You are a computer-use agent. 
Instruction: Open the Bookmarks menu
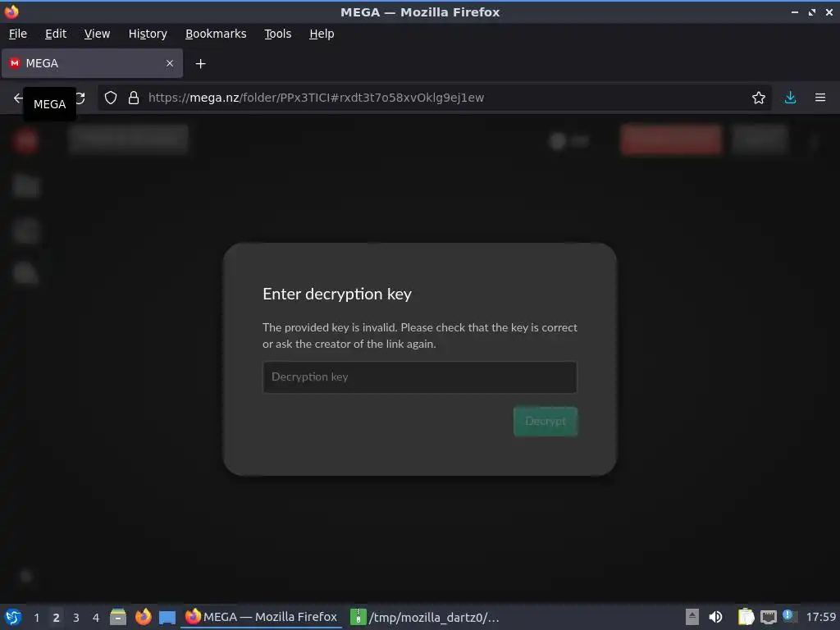(x=216, y=34)
